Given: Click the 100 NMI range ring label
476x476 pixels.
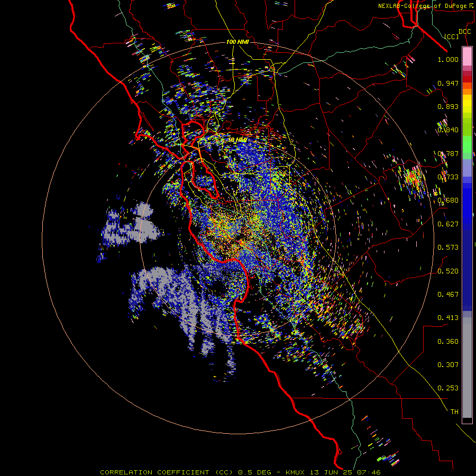Looking at the screenshot, I should click(237, 42).
